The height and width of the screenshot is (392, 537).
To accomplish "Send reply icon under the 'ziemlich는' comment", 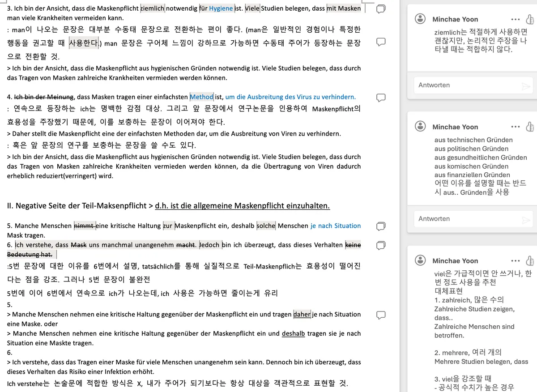I will coord(526,86).
